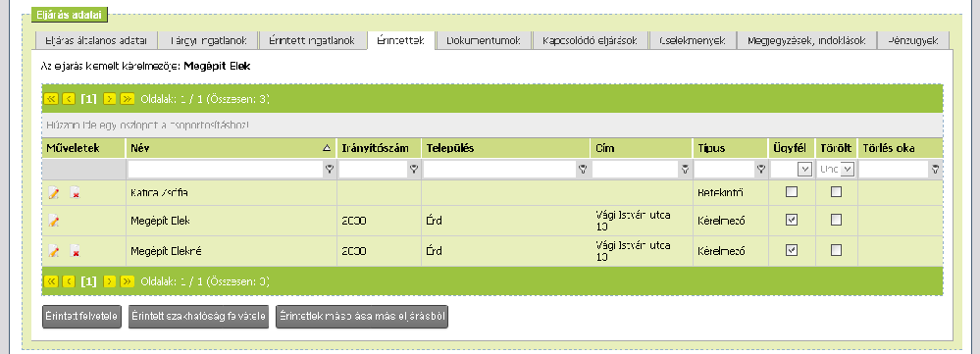Screen dimensions: 980x354
Task: Click the Név filter input field
Action: [x=226, y=170]
